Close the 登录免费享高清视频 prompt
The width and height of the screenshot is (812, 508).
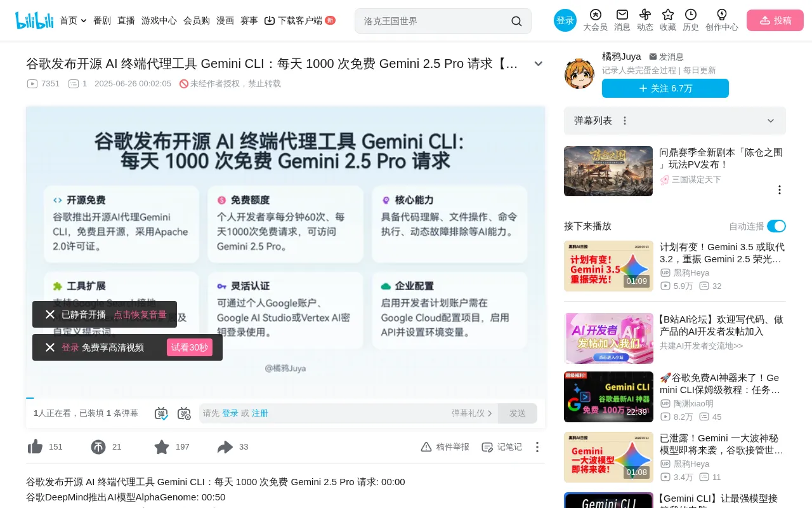[x=50, y=347]
